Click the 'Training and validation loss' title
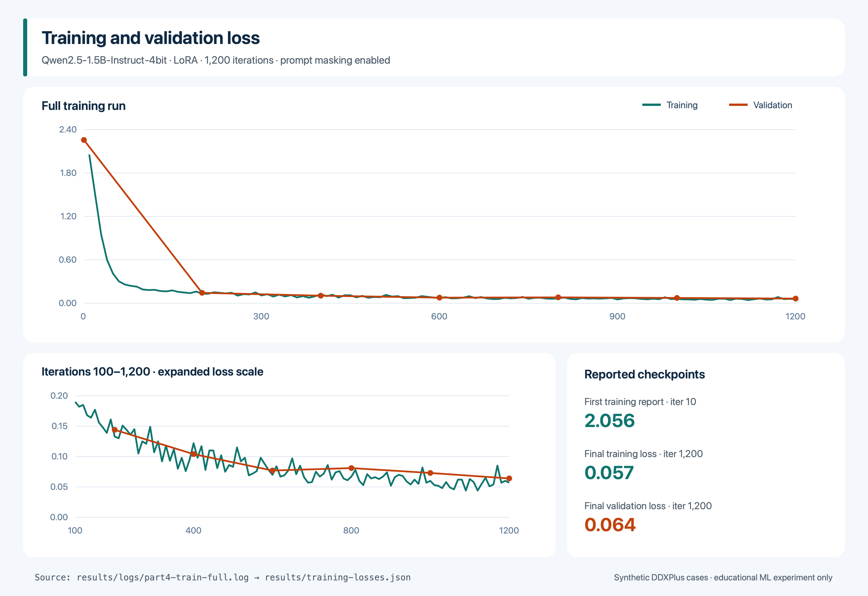 (x=150, y=38)
